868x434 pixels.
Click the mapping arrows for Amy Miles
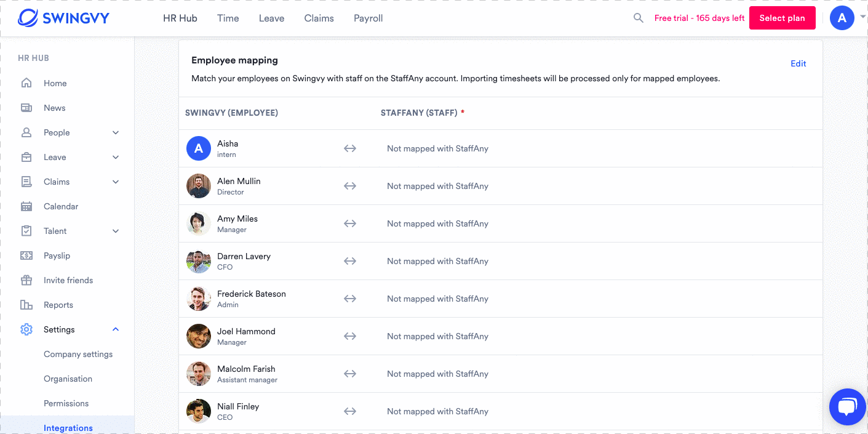click(x=350, y=223)
